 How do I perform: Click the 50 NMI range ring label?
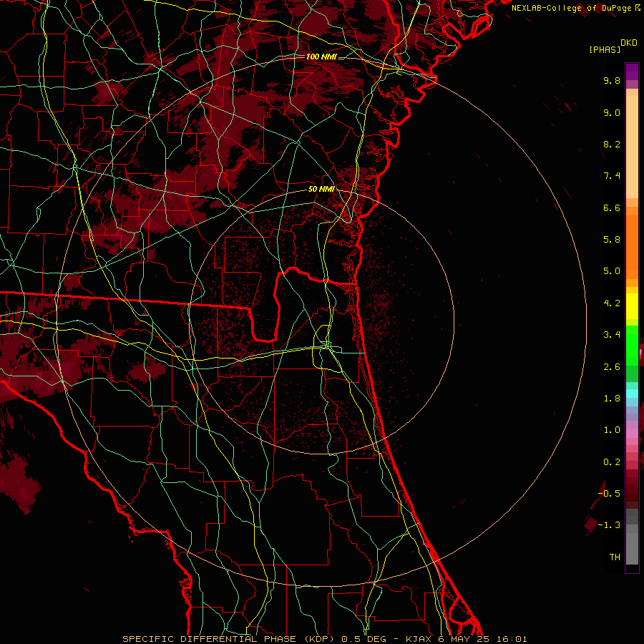click(321, 189)
